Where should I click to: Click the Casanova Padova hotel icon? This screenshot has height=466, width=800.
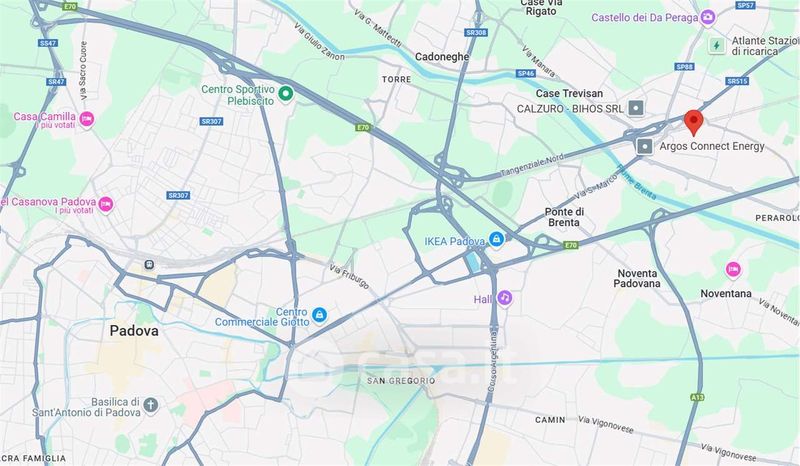click(106, 204)
